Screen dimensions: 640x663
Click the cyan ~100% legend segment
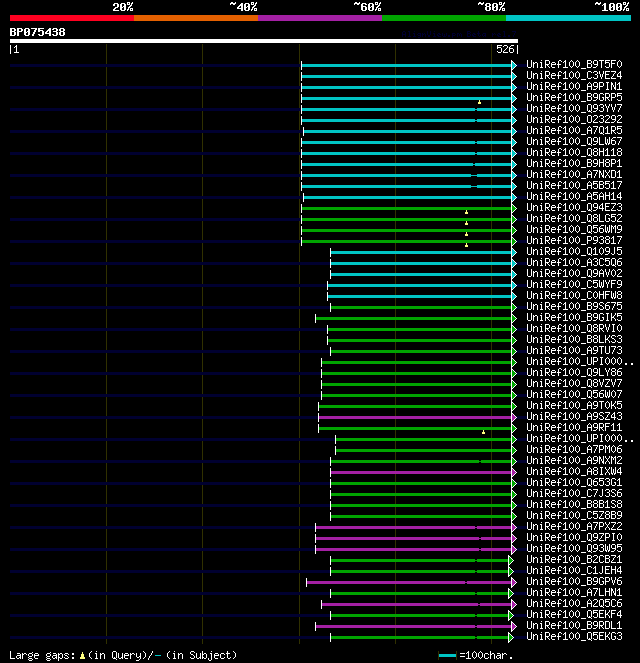tap(568, 18)
